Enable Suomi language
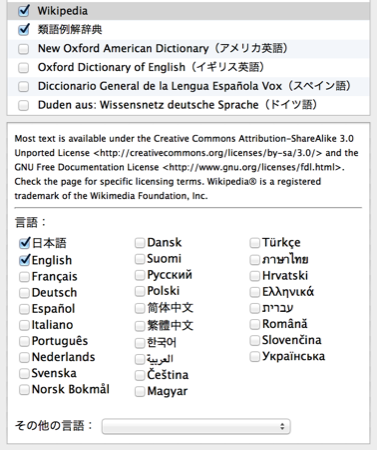 pos(140,259)
